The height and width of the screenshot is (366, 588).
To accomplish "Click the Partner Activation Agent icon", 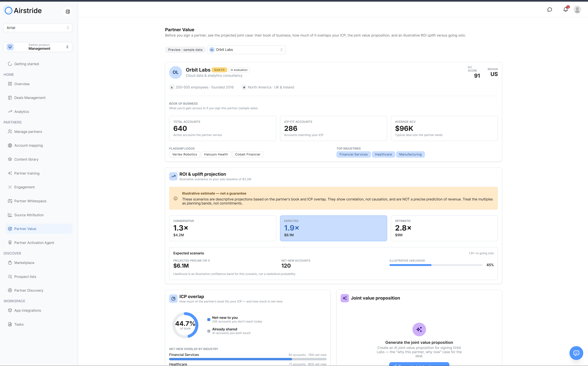I will tap(10, 242).
